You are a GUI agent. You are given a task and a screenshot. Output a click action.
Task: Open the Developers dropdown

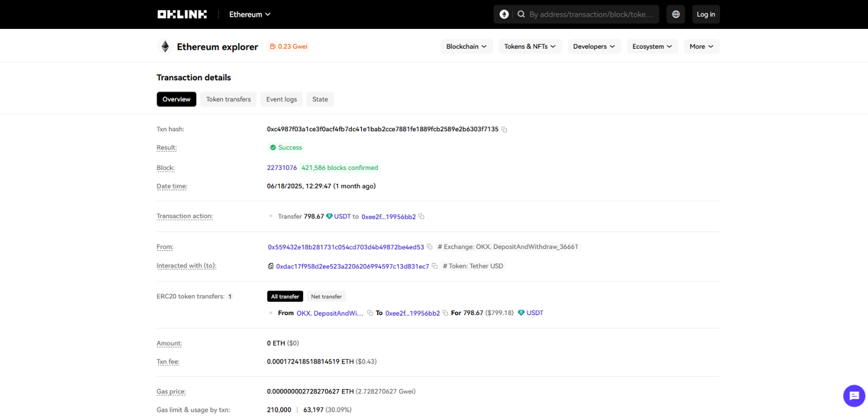point(594,47)
